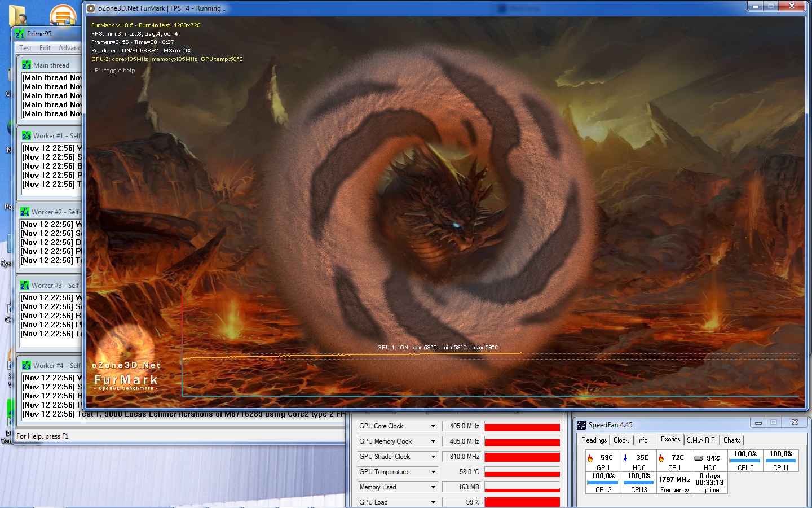The height and width of the screenshot is (508, 812).
Task: Click the GPU Memory Clock red graph
Action: 522,442
